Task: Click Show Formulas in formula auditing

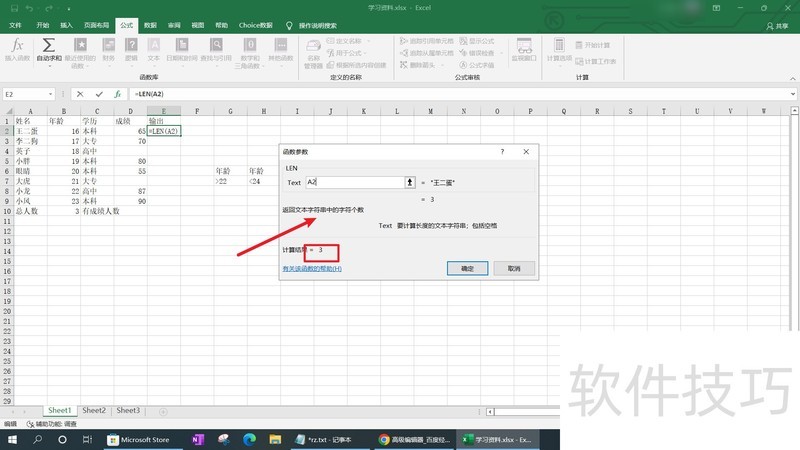Action: point(477,41)
